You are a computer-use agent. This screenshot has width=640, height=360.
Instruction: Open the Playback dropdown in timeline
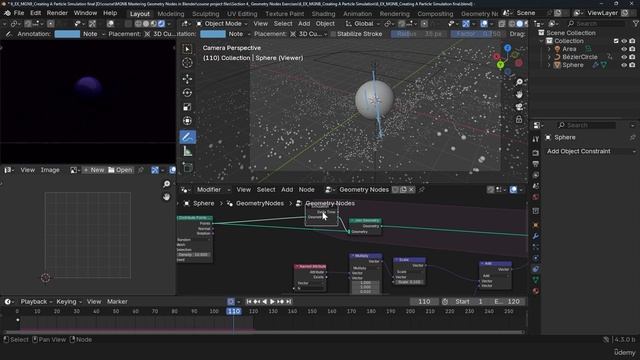(x=36, y=302)
